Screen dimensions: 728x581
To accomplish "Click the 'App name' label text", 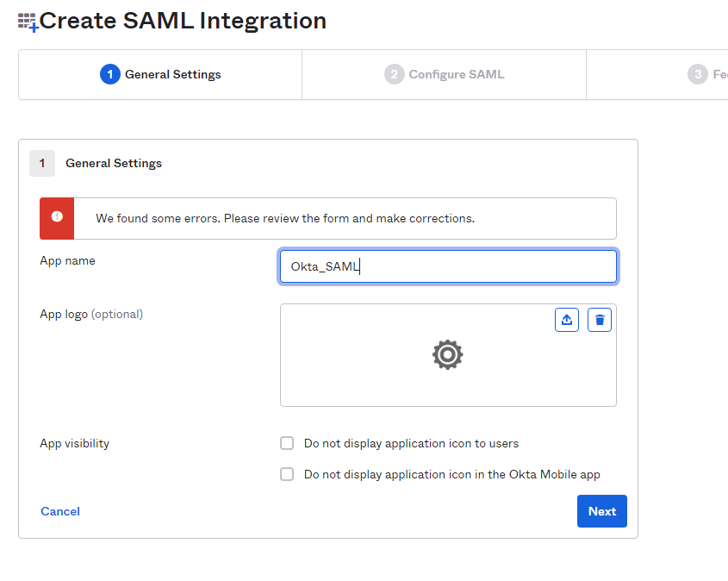I will pos(68,260).
